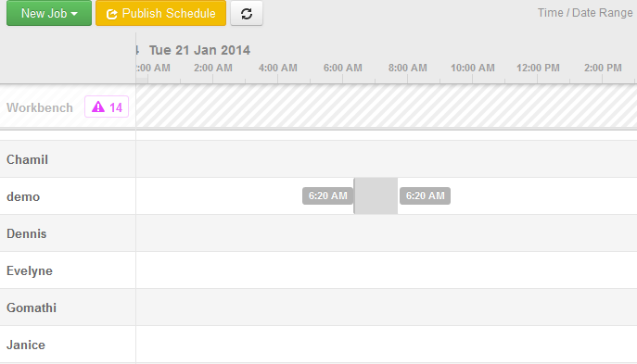This screenshot has height=364, width=637.
Task: Click the 8:00 AM timeline marker
Action: click(407, 68)
